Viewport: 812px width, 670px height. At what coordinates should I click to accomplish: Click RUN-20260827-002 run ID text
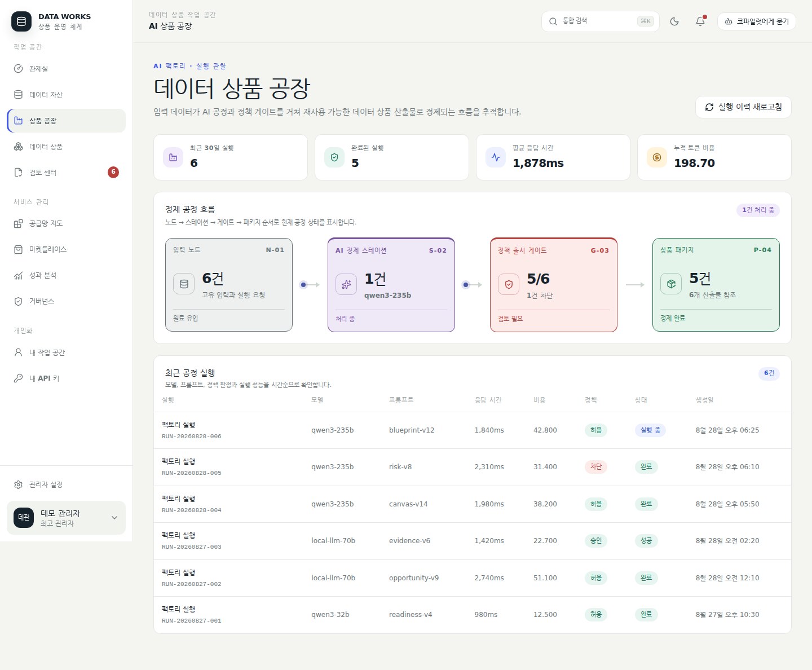click(191, 584)
